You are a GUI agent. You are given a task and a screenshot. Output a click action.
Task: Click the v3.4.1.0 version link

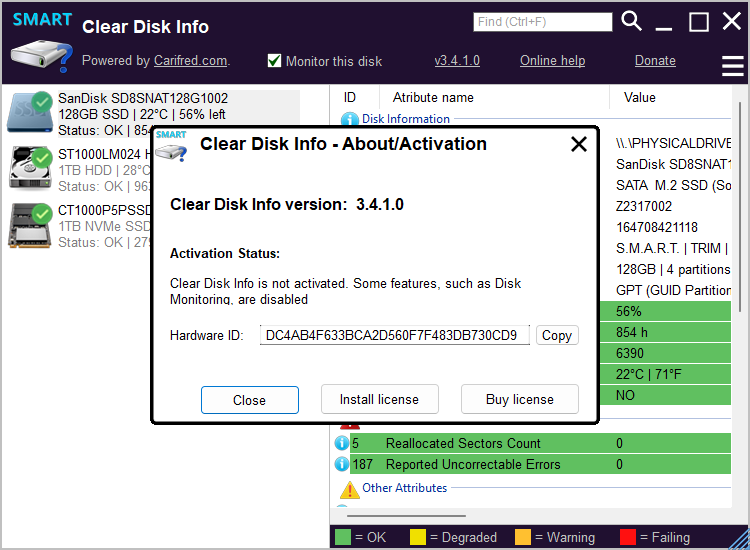[x=457, y=61]
